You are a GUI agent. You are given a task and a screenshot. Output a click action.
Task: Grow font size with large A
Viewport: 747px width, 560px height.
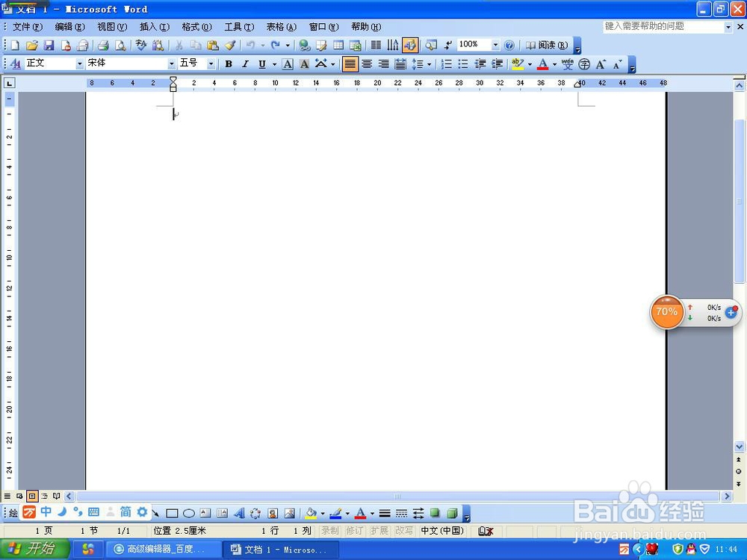[x=601, y=63]
